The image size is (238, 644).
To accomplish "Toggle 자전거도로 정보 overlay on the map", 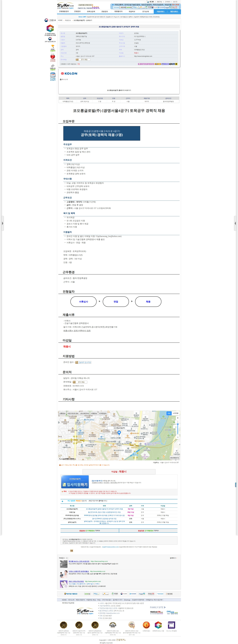I will (x=73, y=413).
